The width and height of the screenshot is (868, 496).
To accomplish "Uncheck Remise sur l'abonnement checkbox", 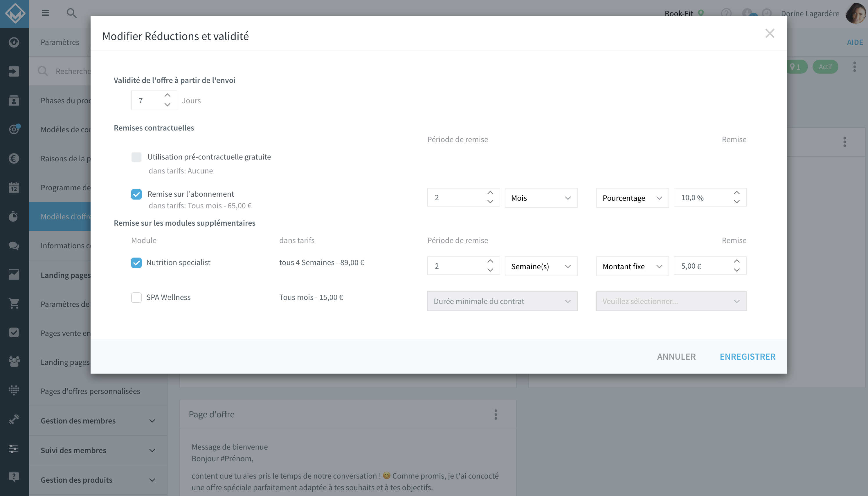I will tap(136, 194).
